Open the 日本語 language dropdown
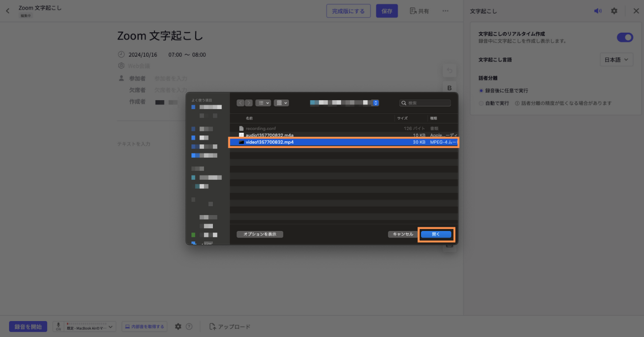 coord(616,59)
